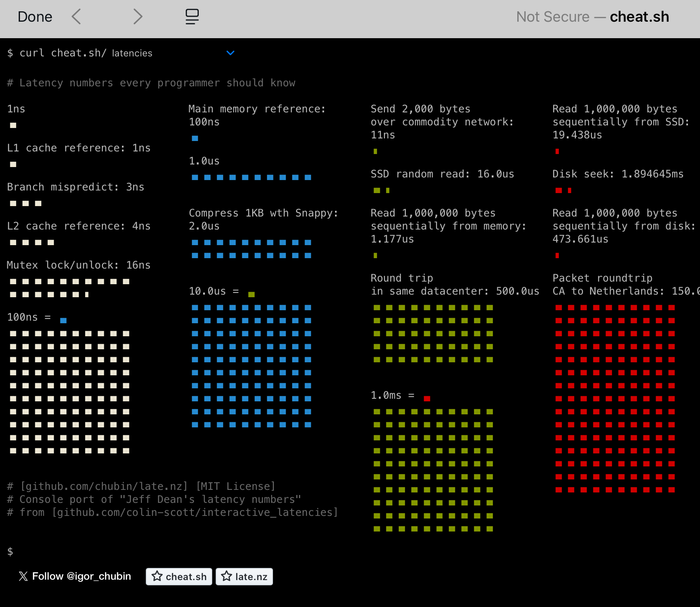This screenshot has height=607, width=700.
Task: Click 'Disk seek: 1.894645ms' text
Action: 618,174
